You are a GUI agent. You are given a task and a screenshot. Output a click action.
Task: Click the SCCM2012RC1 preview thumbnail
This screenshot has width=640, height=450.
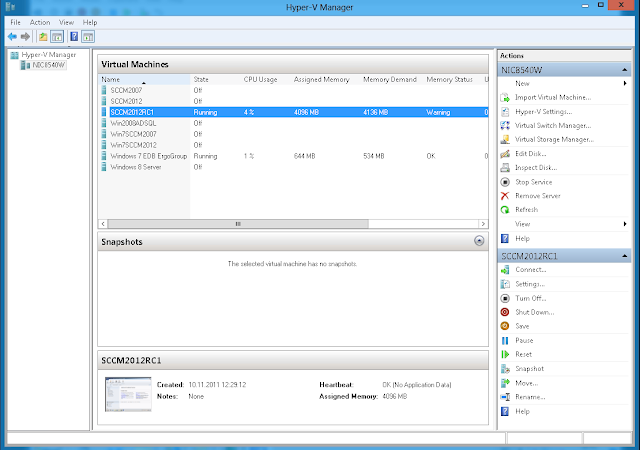tap(128, 394)
